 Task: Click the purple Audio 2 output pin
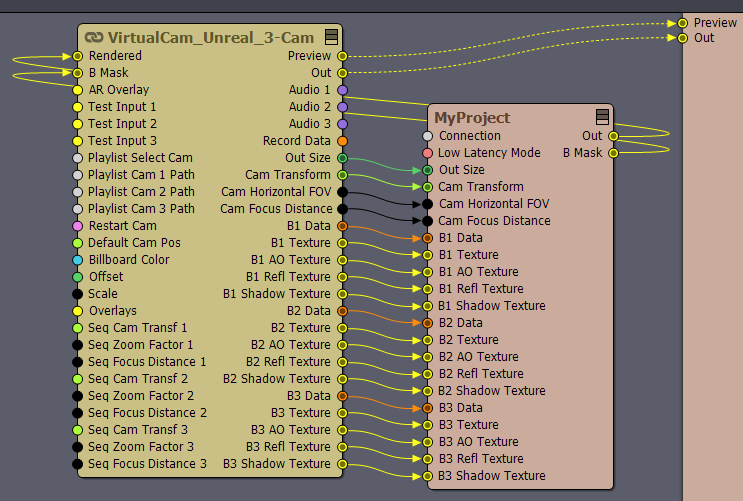pyautogui.click(x=342, y=107)
